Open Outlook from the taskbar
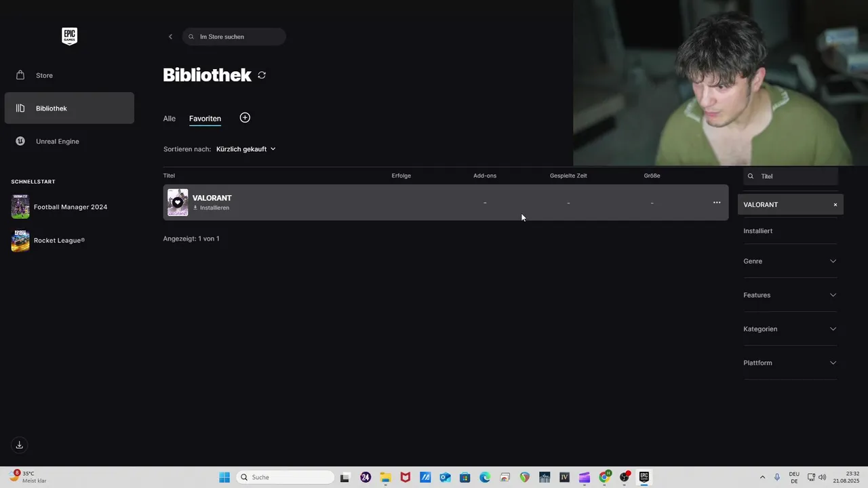 click(445, 477)
